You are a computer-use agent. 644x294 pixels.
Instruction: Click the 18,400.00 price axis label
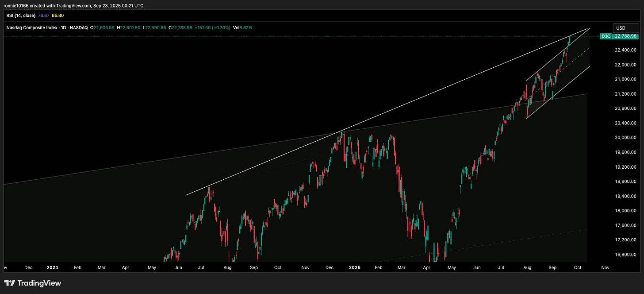point(625,196)
